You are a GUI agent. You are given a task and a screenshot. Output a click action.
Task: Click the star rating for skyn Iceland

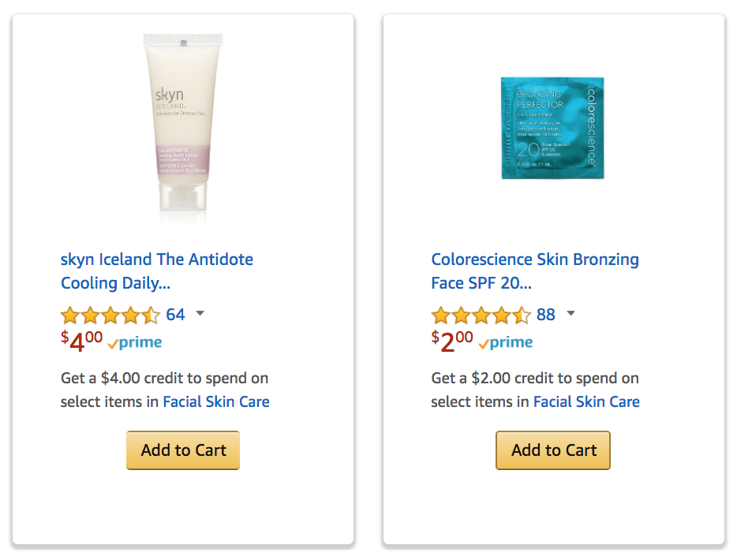(110, 315)
